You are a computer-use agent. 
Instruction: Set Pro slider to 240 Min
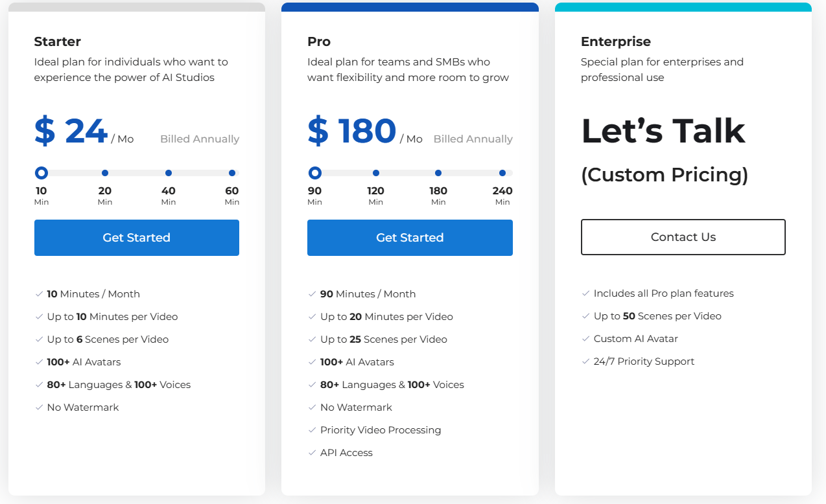[x=502, y=173]
